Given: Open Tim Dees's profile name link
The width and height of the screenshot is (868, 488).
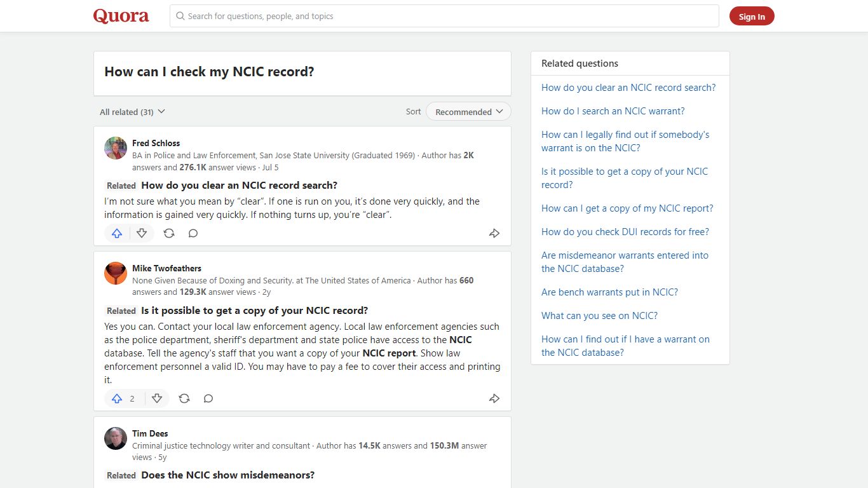Looking at the screenshot, I should pos(150,433).
